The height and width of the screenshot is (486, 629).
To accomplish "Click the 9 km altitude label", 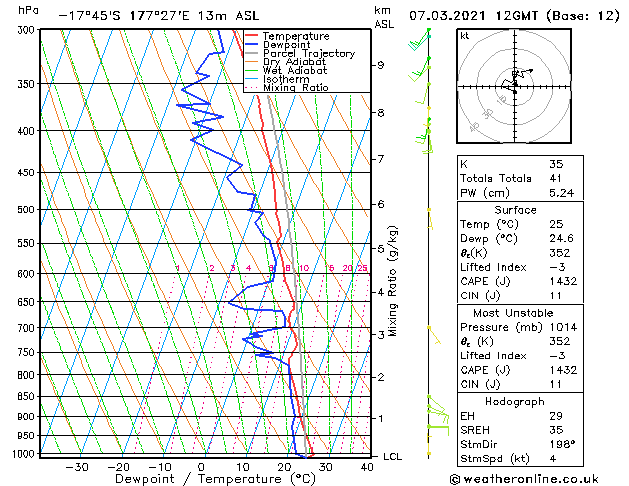I will click(x=381, y=65).
